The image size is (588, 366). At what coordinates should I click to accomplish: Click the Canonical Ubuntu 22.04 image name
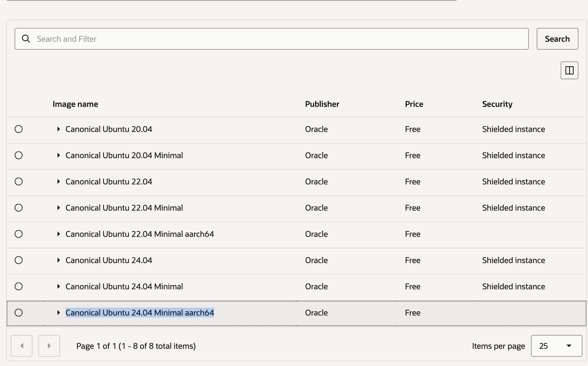click(x=109, y=182)
